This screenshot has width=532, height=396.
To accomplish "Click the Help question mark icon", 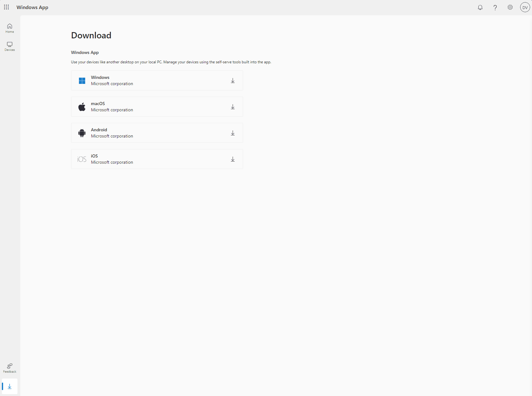I will pos(495,7).
